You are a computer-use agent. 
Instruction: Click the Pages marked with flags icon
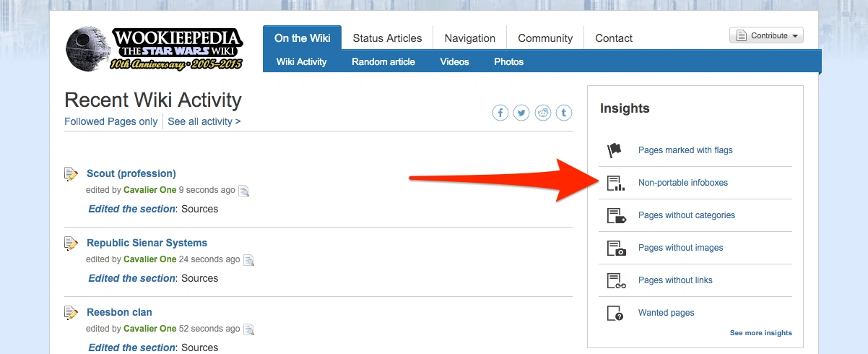(x=615, y=150)
